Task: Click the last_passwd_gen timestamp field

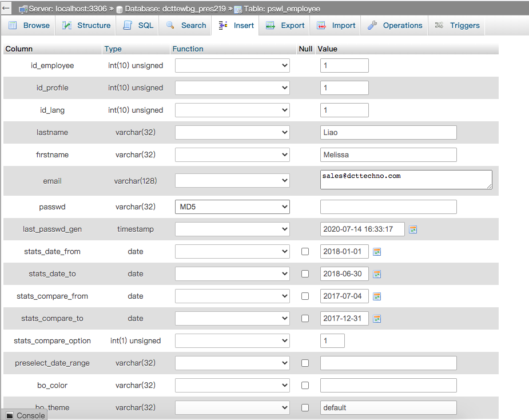Action: (x=363, y=229)
